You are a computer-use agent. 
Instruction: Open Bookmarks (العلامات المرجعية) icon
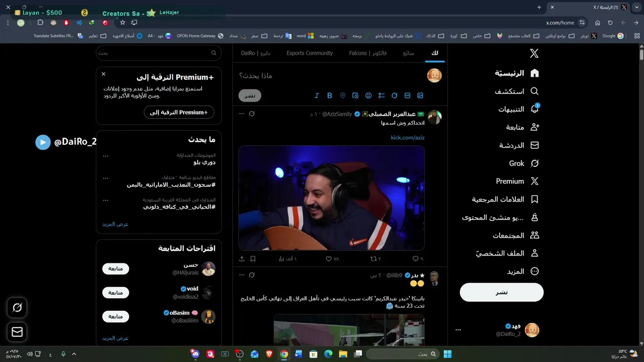point(534,199)
